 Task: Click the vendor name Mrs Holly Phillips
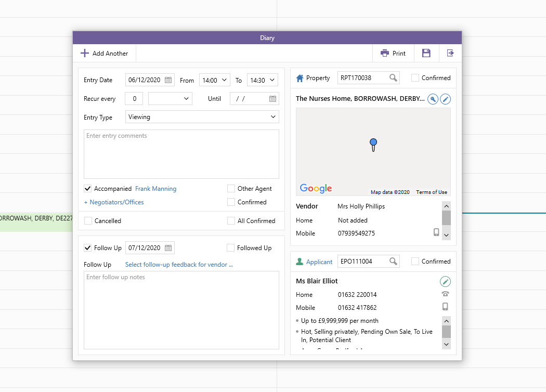click(x=361, y=206)
